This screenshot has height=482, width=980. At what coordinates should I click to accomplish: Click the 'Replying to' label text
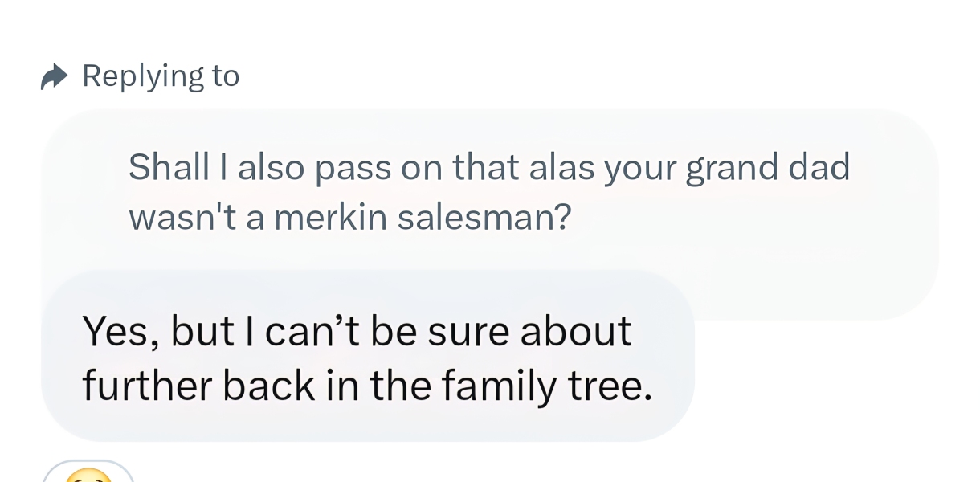pos(160,75)
